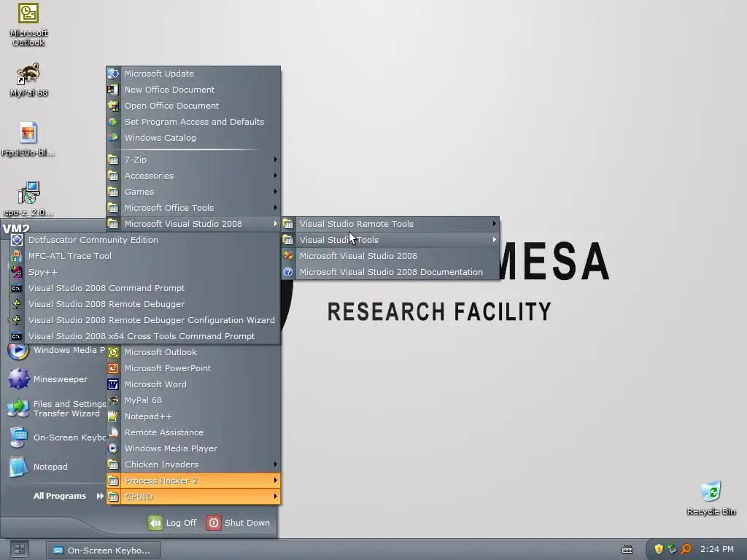Expand Microsoft Office Tools submenu arrow
The width and height of the screenshot is (747, 560).
(275, 208)
